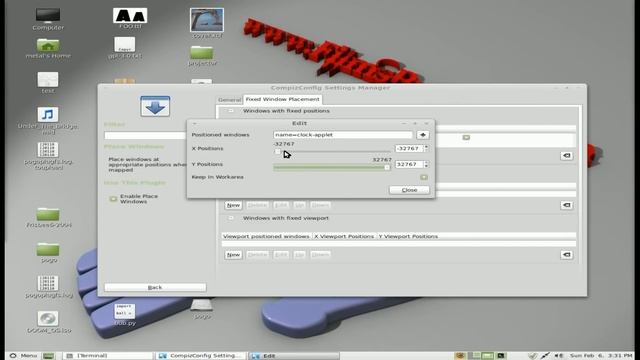
Task: Open the pogo folder icon
Action: coord(48,249)
